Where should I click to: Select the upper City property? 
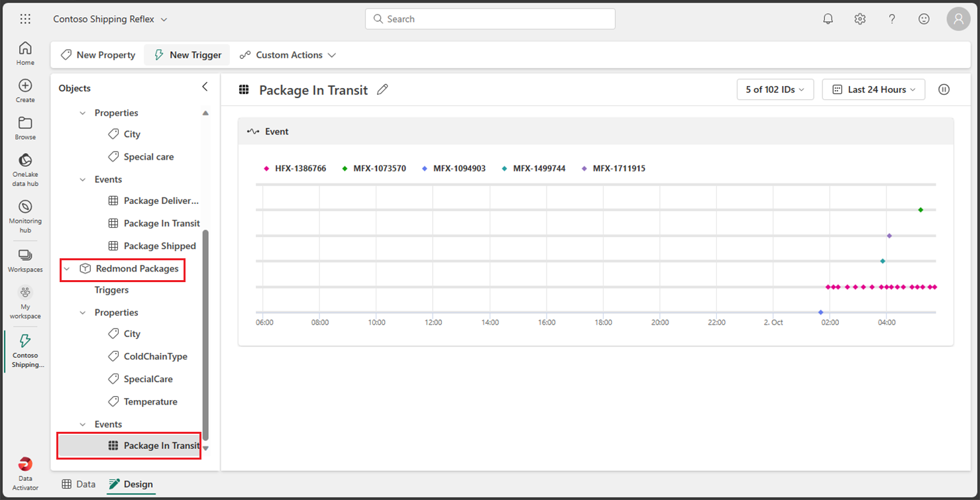click(132, 134)
